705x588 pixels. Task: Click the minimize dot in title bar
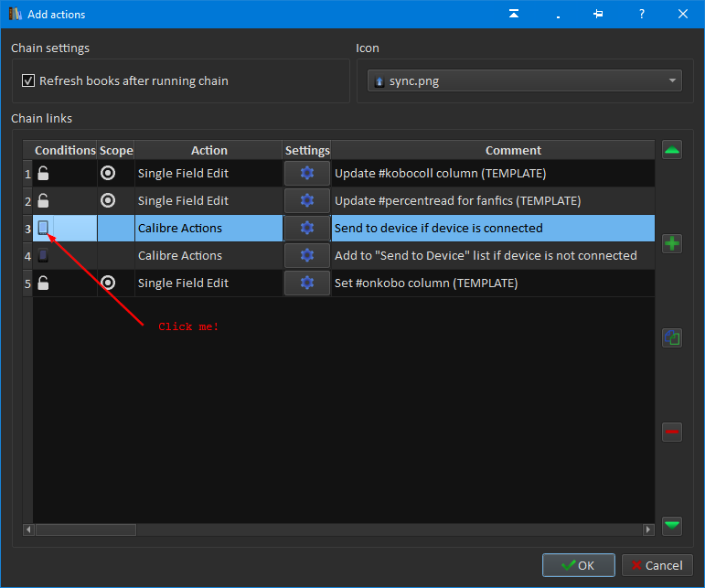[x=558, y=16]
